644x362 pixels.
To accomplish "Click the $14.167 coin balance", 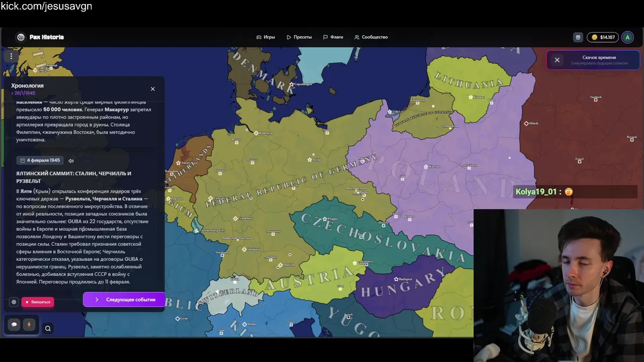I will click(x=603, y=37).
